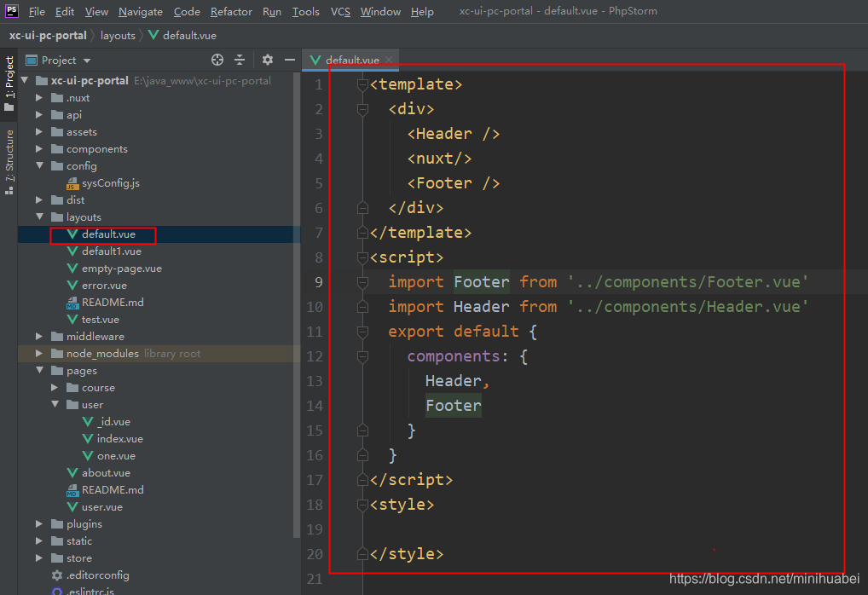Select default1.vue in layouts

111,251
